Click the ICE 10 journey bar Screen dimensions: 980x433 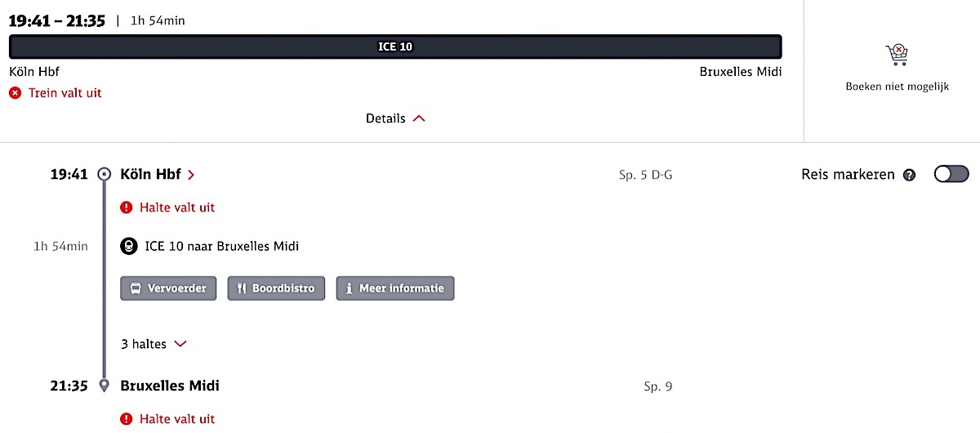pyautogui.click(x=395, y=47)
